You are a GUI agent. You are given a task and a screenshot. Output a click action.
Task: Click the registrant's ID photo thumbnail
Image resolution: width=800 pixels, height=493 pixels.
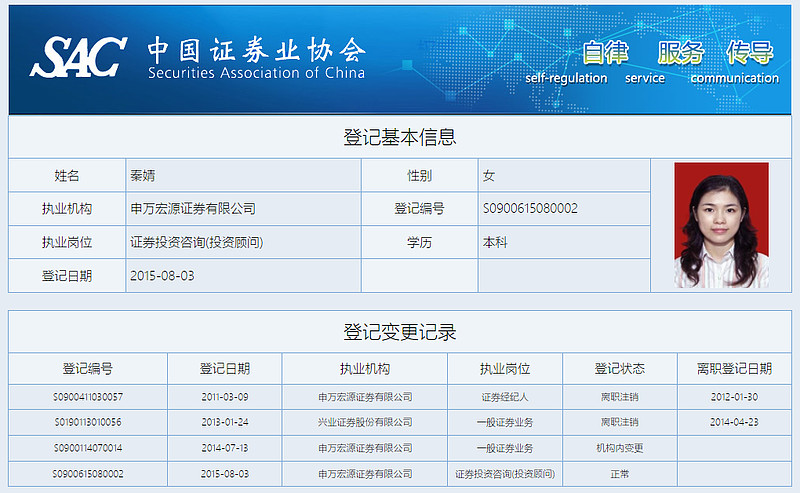[x=721, y=225]
